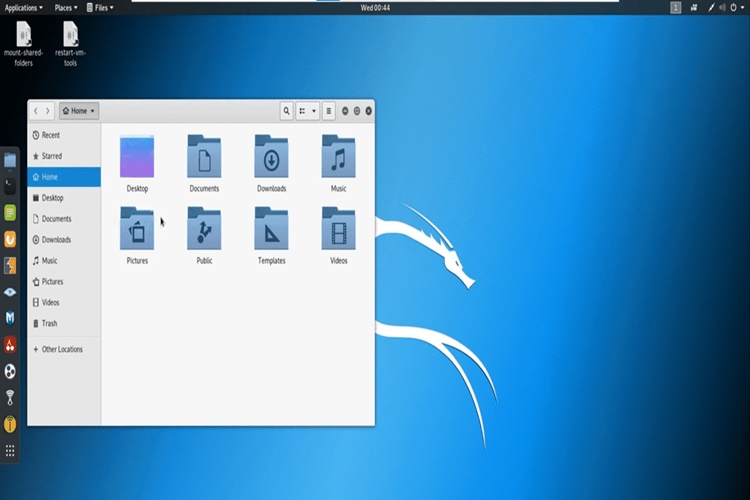Launch Terminal from the dock

click(x=10, y=186)
